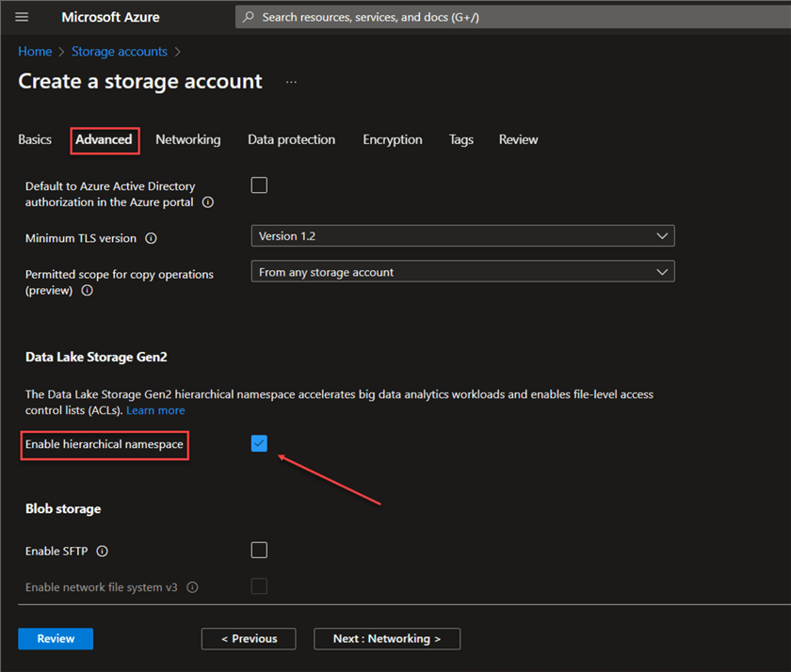791x672 pixels.
Task: Switch to the Basics tab
Action: (35, 139)
